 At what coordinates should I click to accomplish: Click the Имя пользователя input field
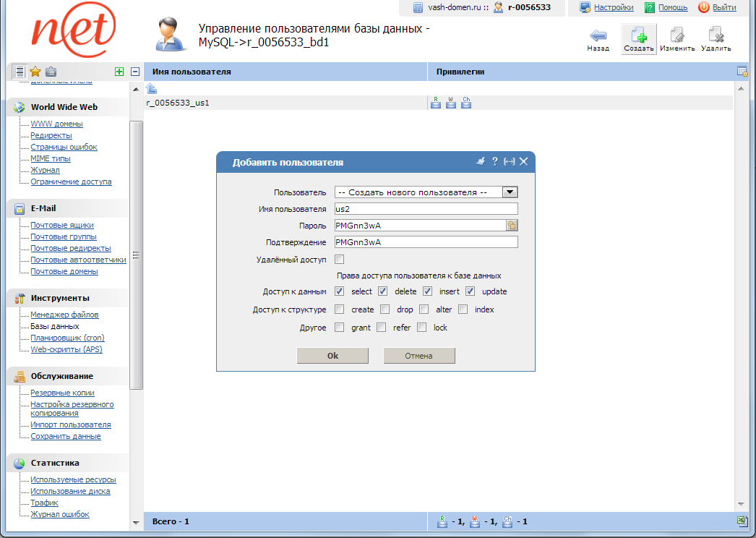coord(426,209)
